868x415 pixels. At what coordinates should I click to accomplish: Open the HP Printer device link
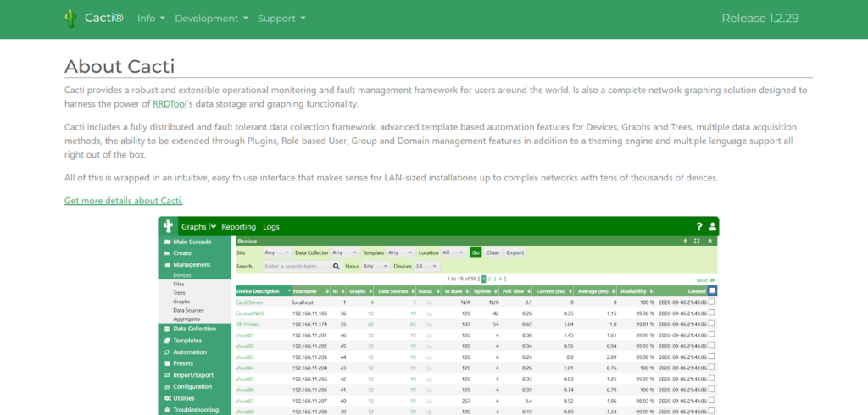pos(248,324)
